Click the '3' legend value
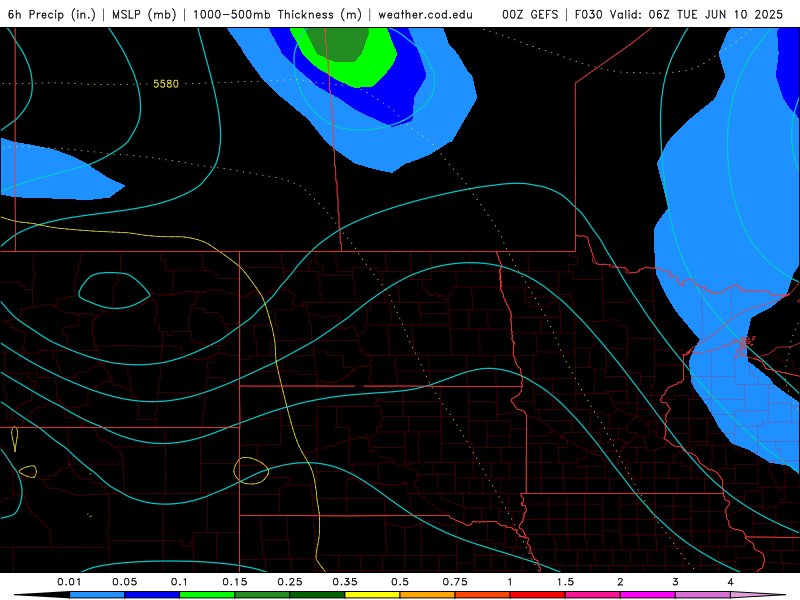 pos(676,582)
